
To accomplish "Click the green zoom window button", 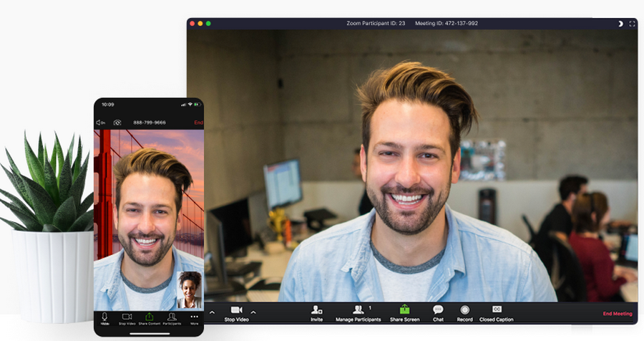I will click(x=208, y=24).
